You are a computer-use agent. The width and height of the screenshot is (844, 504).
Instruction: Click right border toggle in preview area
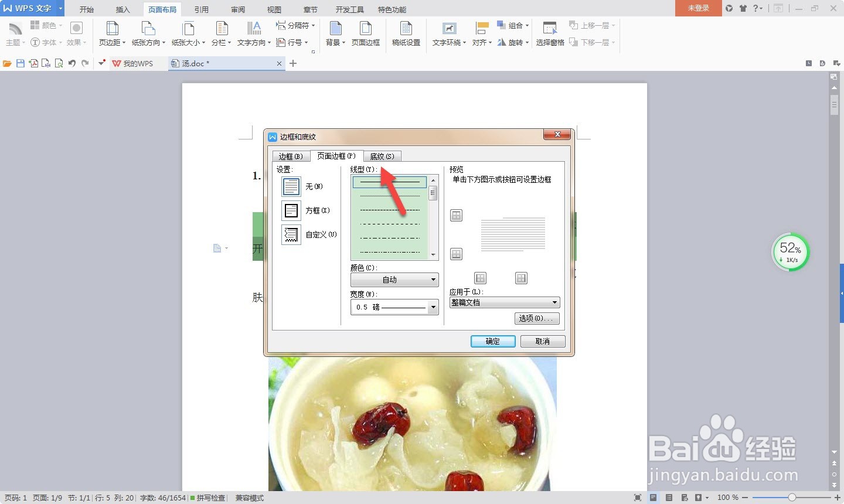[x=521, y=278]
